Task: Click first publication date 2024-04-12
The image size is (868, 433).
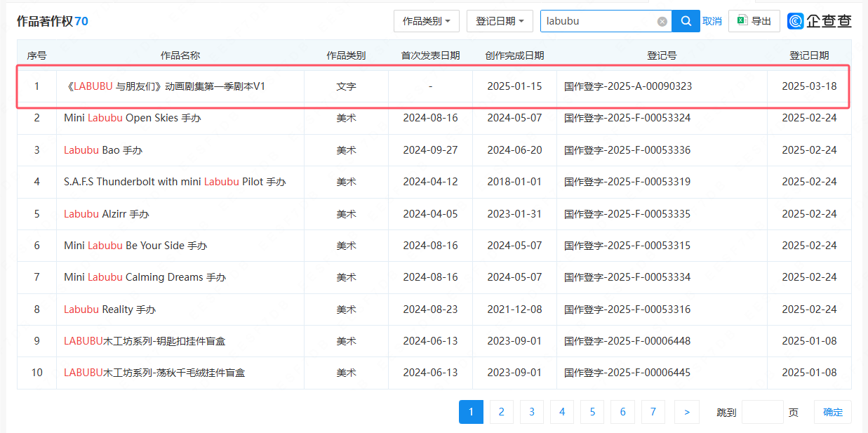Action: click(x=430, y=182)
